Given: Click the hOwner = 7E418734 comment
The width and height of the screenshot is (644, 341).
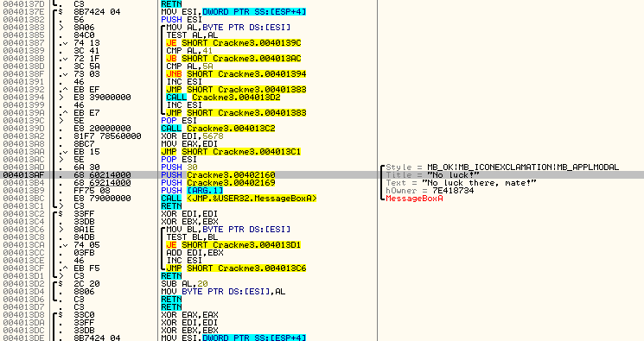Looking at the screenshot, I should [x=430, y=191].
